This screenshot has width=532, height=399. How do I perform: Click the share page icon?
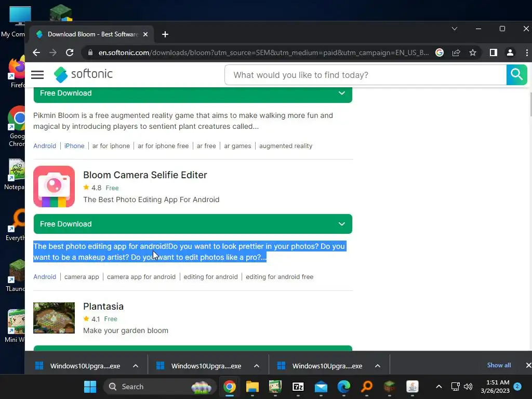456,52
